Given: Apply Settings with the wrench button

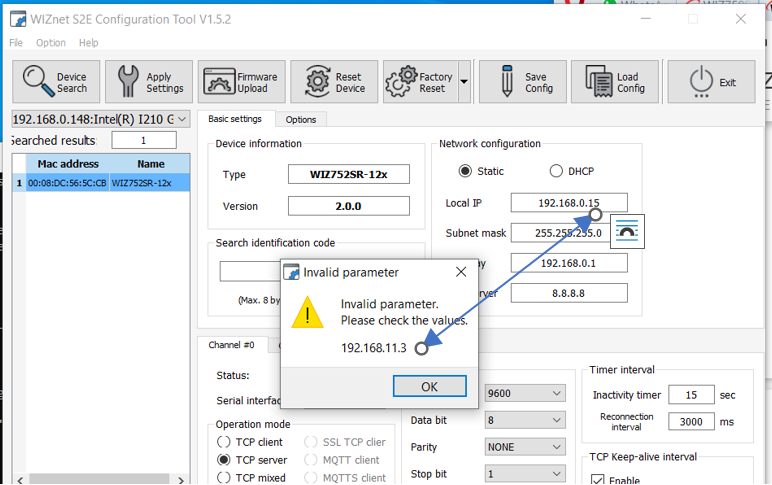Looking at the screenshot, I should [x=149, y=82].
